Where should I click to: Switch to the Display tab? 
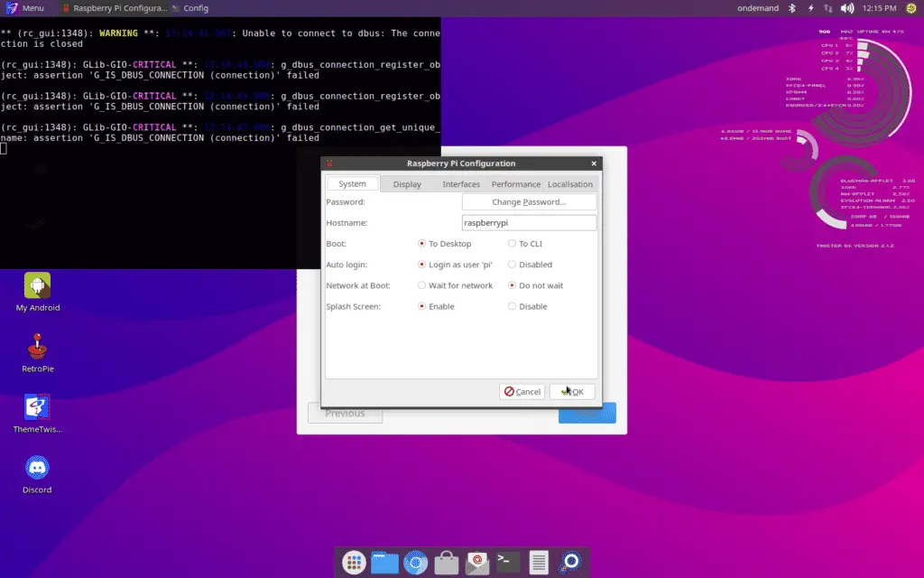407,184
